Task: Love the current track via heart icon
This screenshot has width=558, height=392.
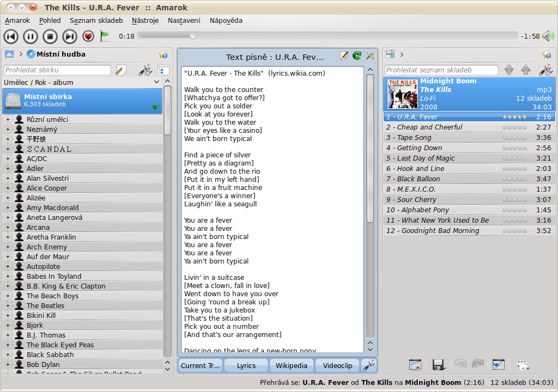Action: [x=88, y=36]
